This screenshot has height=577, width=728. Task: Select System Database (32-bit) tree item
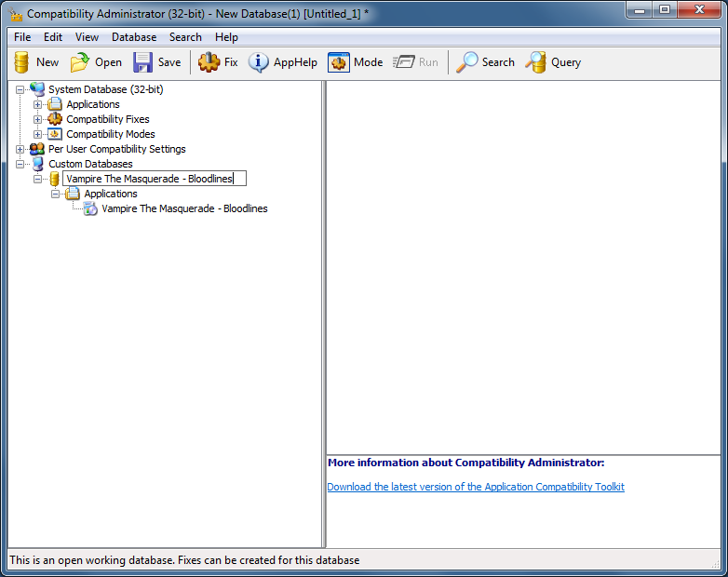[x=106, y=89]
